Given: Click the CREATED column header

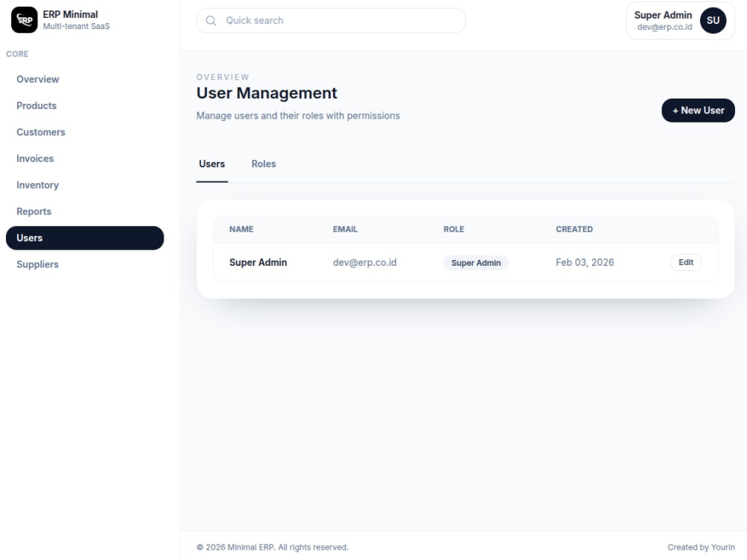Looking at the screenshot, I should (x=574, y=229).
